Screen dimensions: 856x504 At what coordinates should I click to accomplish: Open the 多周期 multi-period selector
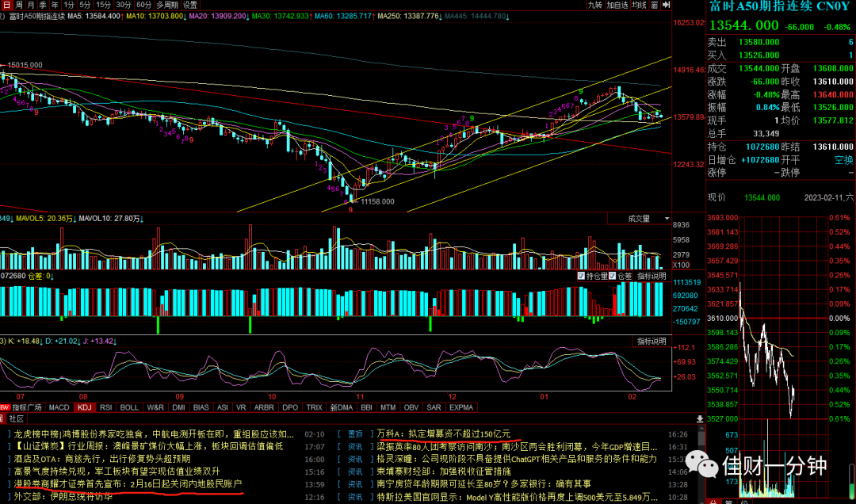(x=167, y=5)
